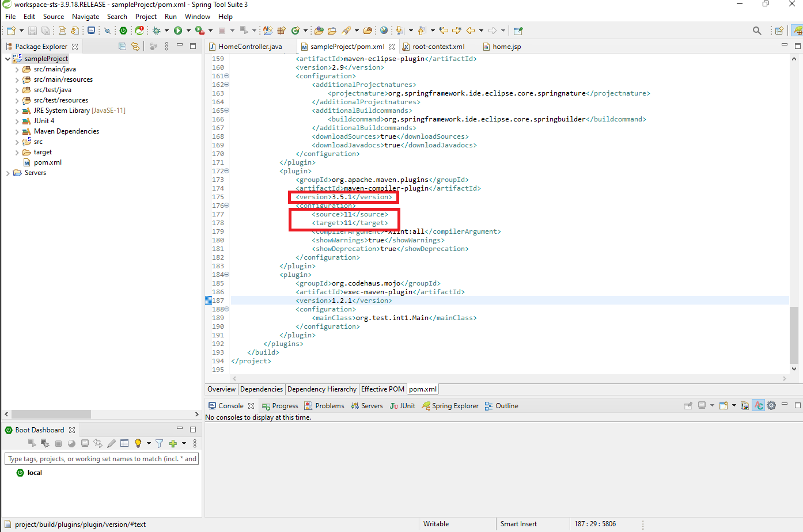Expand JRE System Library node
The height and width of the screenshot is (532, 803).
[17, 111]
